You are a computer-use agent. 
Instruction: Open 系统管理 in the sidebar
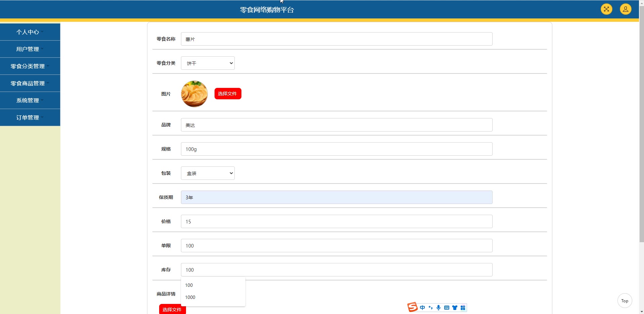click(30, 100)
